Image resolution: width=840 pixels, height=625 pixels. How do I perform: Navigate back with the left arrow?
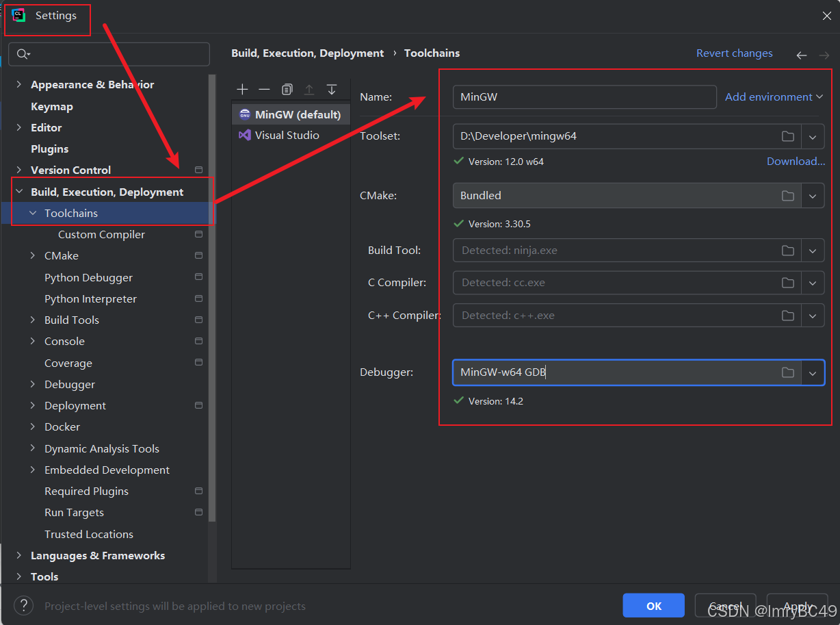pos(802,55)
